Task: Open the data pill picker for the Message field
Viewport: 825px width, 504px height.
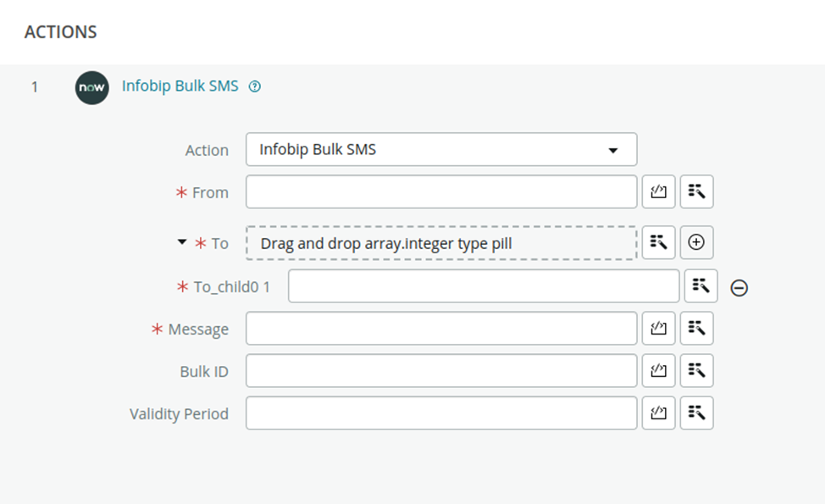Action: (x=696, y=328)
